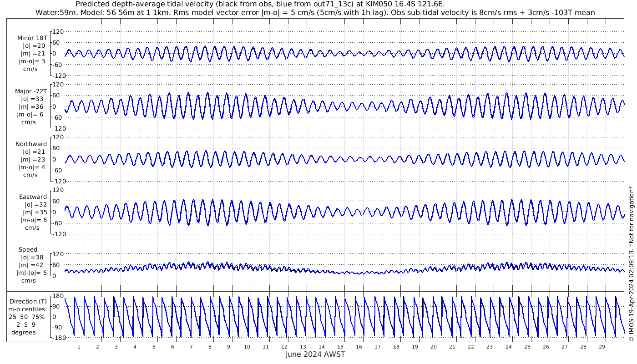This screenshot has height=364, width=637.
Task: Select the "|m|-|o|= 5" speed difference value
Action: pos(32,273)
